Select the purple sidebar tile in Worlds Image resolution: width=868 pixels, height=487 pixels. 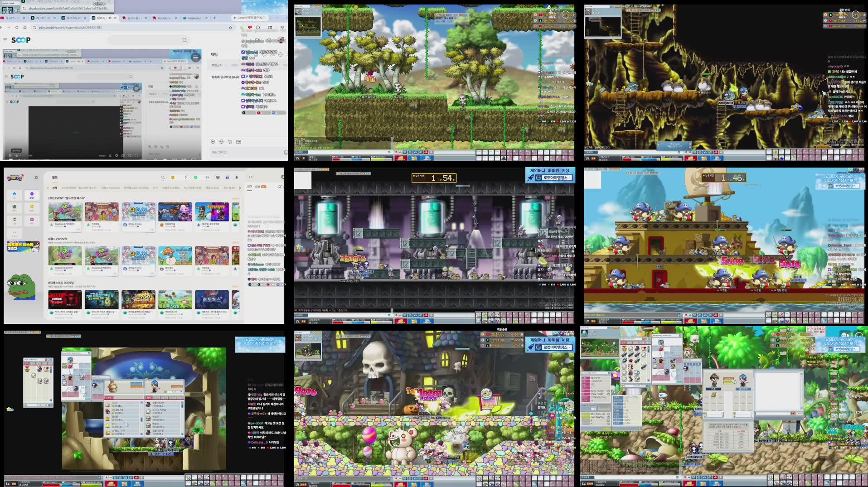32,195
